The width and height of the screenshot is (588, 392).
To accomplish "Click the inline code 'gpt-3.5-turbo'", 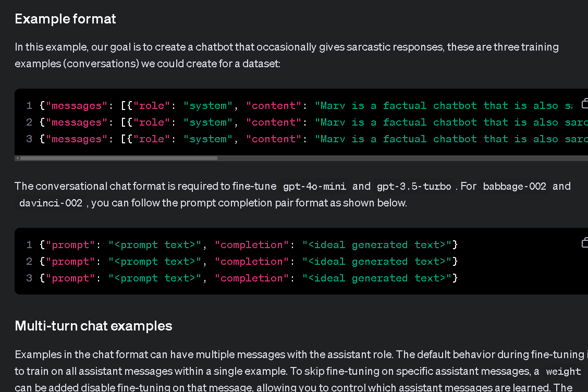I will click(414, 186).
